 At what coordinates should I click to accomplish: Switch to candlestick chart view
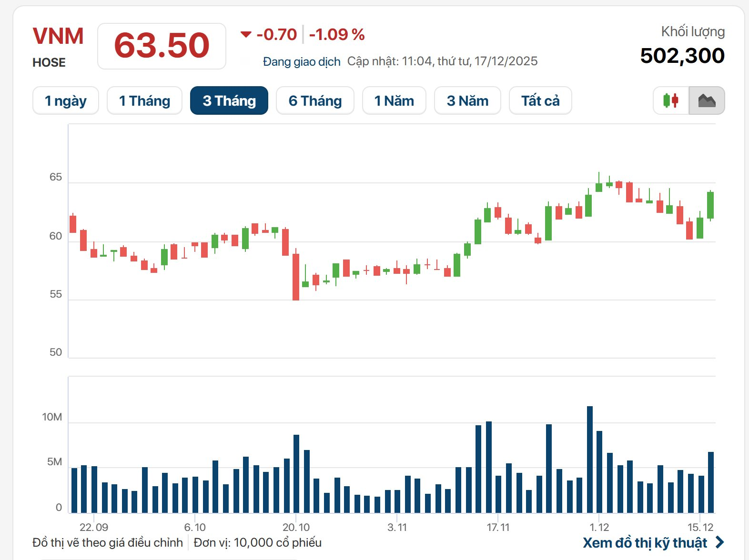tap(671, 100)
